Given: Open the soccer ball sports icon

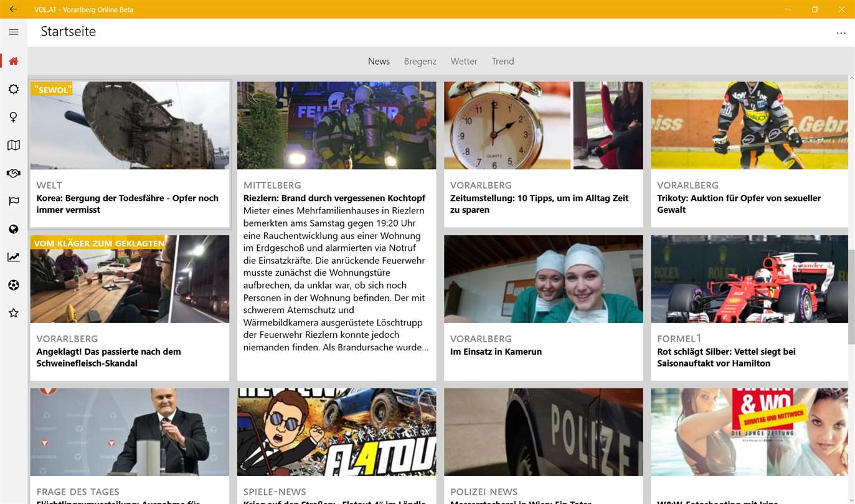Looking at the screenshot, I should coord(14,285).
